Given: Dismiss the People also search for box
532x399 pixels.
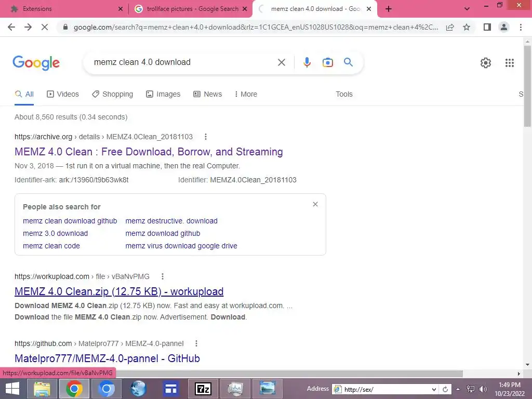Looking at the screenshot, I should coord(315,204).
